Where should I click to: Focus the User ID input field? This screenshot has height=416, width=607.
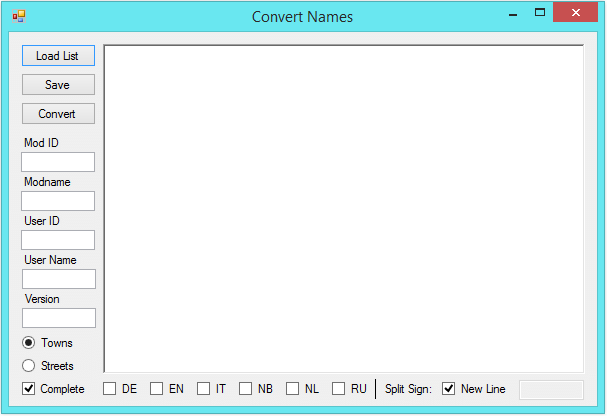click(x=58, y=240)
